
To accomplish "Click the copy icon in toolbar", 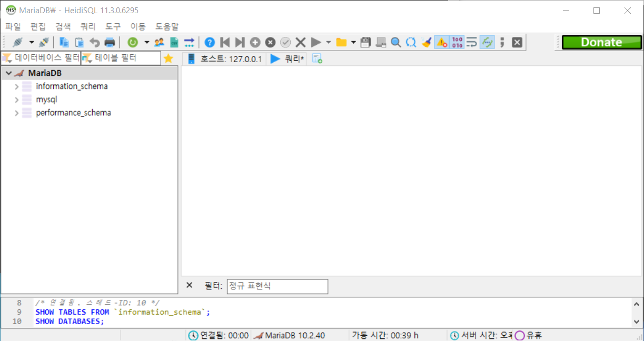I will (x=64, y=42).
